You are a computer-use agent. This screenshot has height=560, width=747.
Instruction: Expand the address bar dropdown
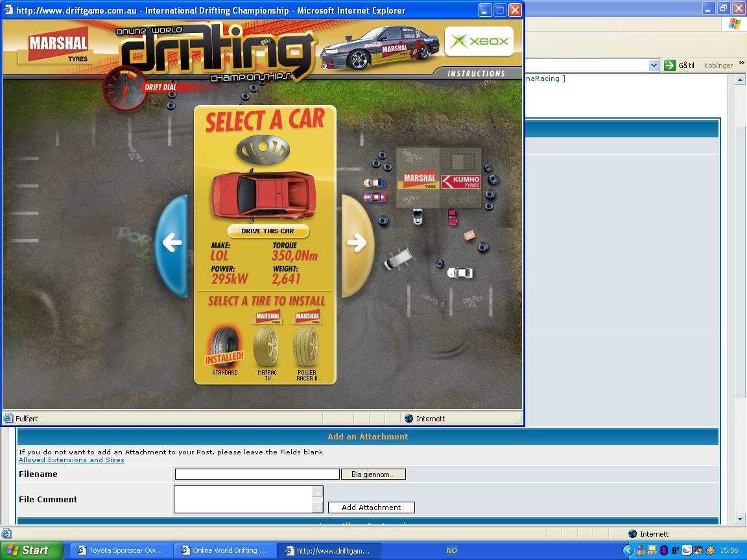point(654,65)
